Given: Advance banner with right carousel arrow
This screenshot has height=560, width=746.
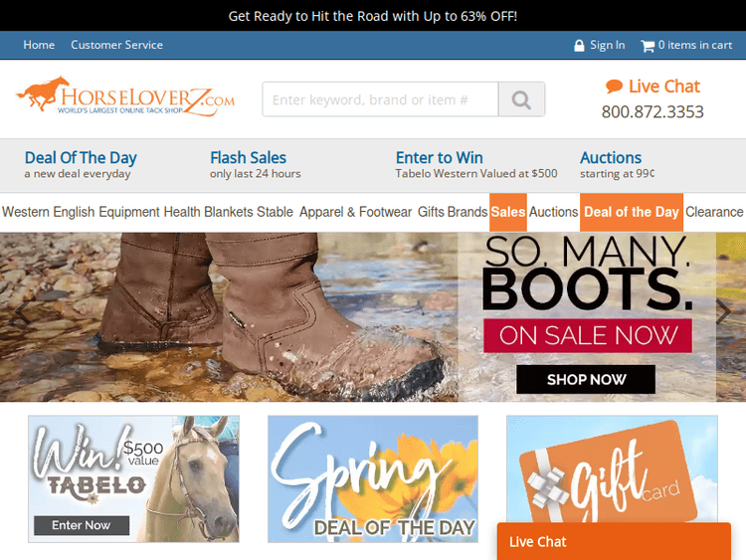Looking at the screenshot, I should pos(725,311).
